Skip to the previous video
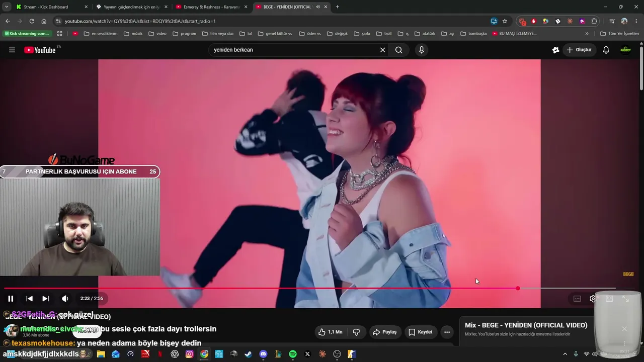644x362 pixels. (x=29, y=299)
